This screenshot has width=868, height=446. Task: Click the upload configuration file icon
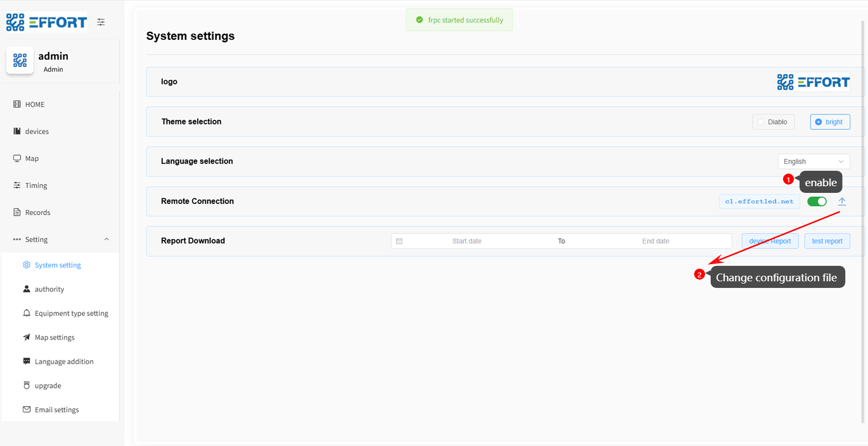click(x=841, y=201)
